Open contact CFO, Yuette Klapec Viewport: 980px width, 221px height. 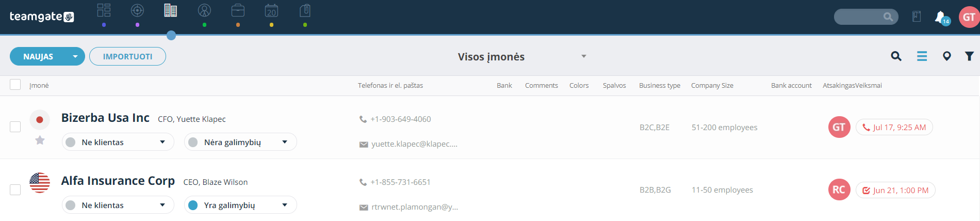192,119
